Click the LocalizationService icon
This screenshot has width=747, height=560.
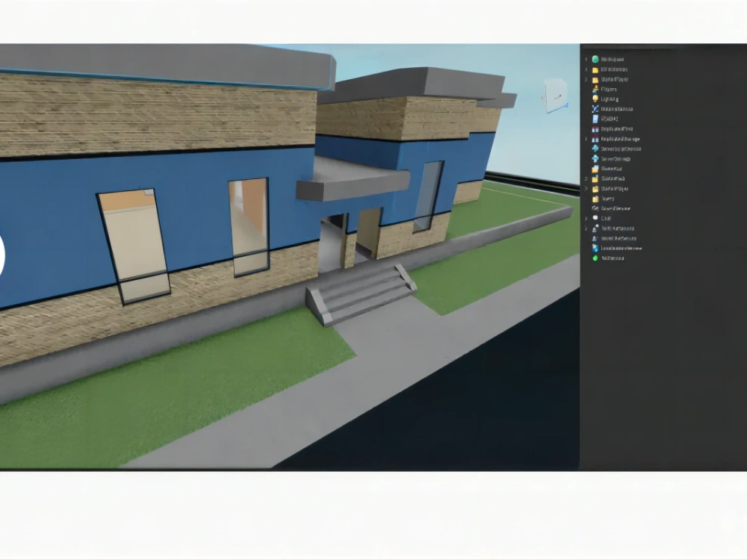pos(595,248)
